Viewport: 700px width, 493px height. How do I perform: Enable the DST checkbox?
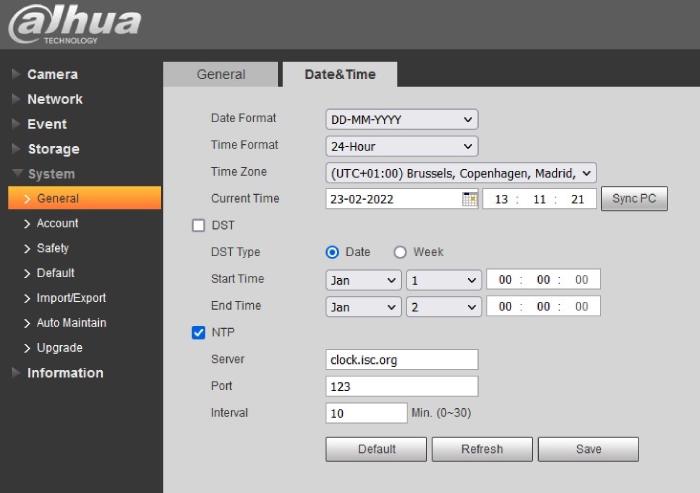coord(198,226)
